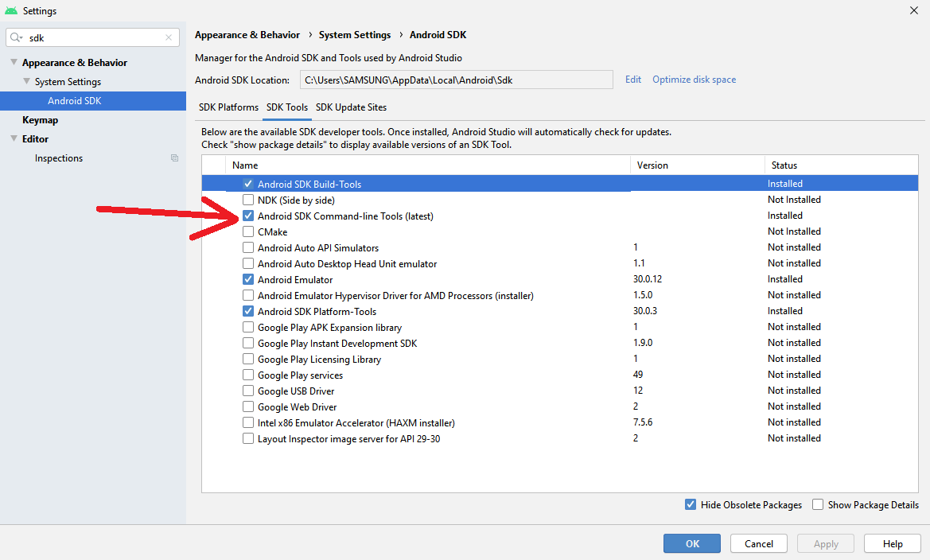Switch to the SDK Platforms tab

[228, 107]
